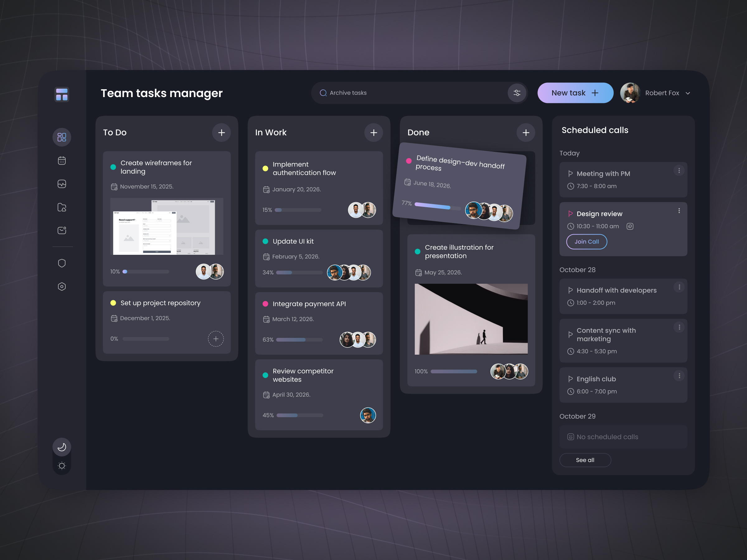Add assignee to Set up project repository
Image resolution: width=747 pixels, height=560 pixels.
(216, 339)
